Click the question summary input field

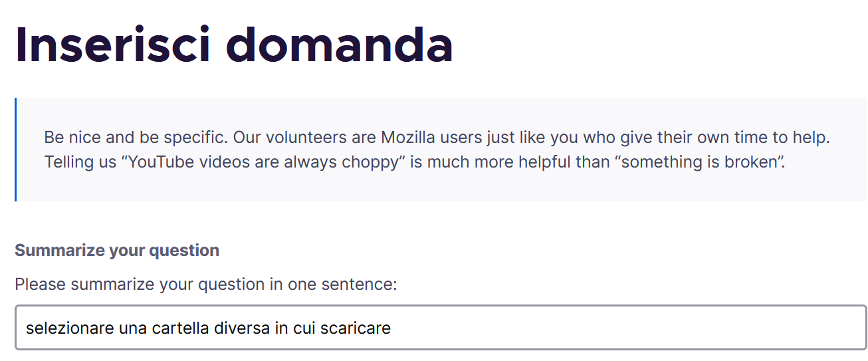(441, 328)
